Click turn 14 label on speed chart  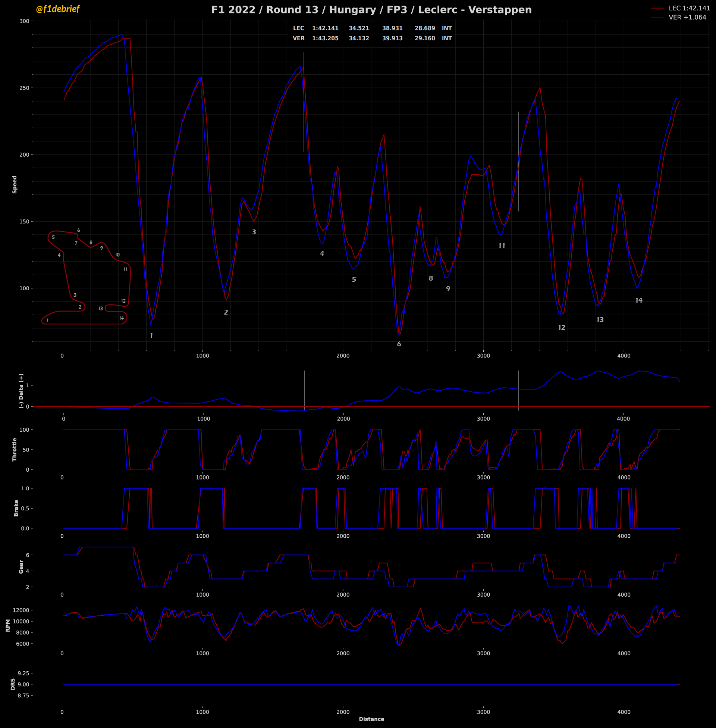[638, 301]
